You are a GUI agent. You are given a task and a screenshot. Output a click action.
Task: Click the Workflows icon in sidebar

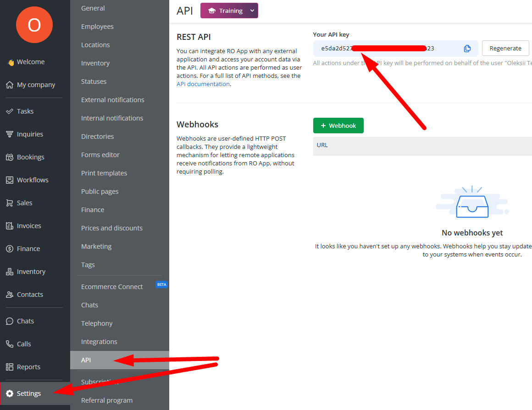click(x=9, y=180)
